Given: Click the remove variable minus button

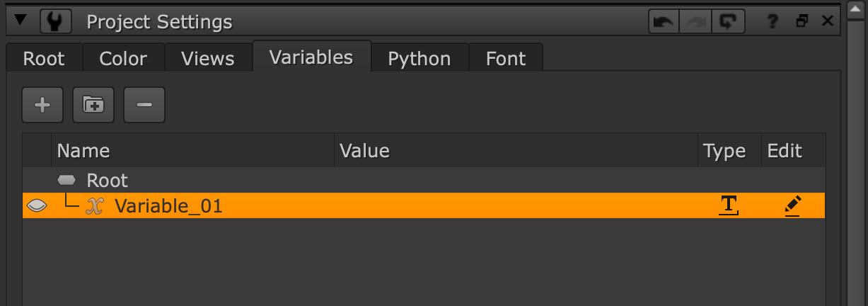Looking at the screenshot, I should point(144,105).
